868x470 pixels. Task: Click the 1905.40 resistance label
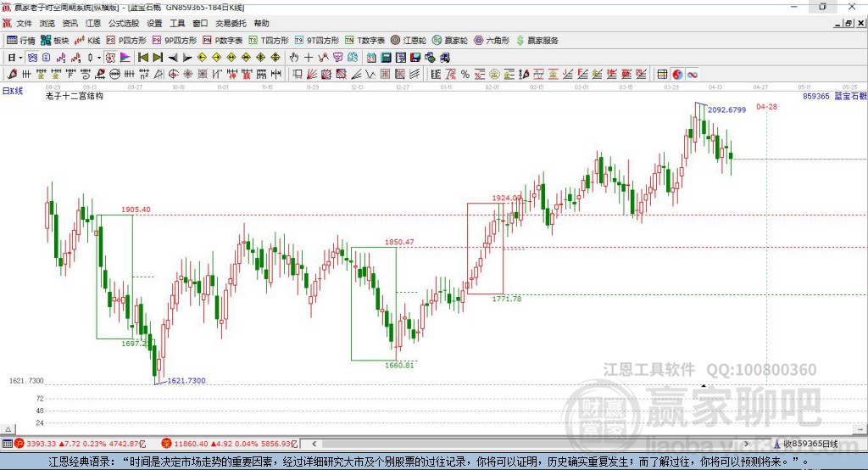tap(136, 210)
